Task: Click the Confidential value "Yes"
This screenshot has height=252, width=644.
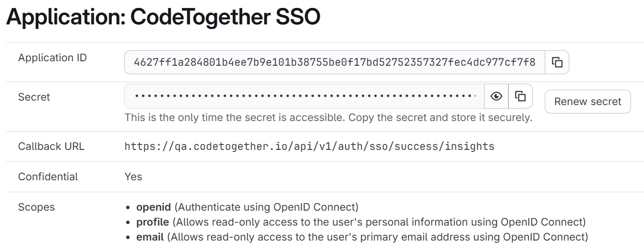Action: pos(133,177)
